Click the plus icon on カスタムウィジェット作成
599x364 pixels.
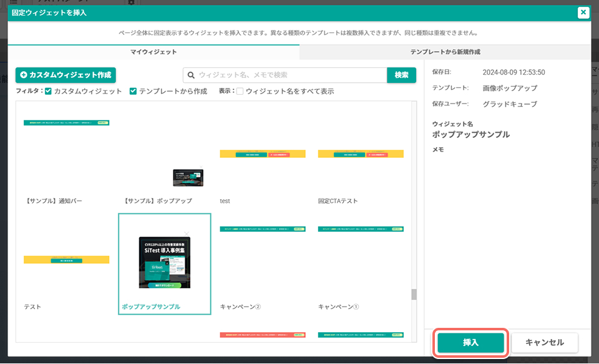[x=24, y=75]
